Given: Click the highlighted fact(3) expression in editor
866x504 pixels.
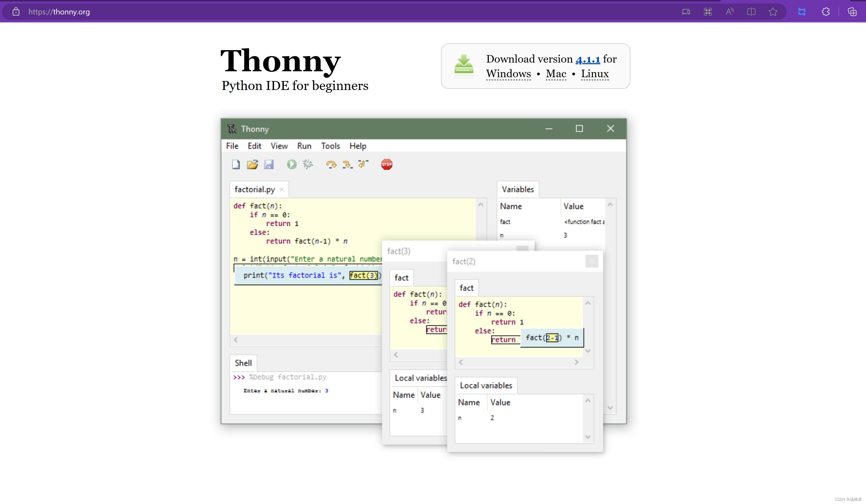Looking at the screenshot, I should coord(364,275).
